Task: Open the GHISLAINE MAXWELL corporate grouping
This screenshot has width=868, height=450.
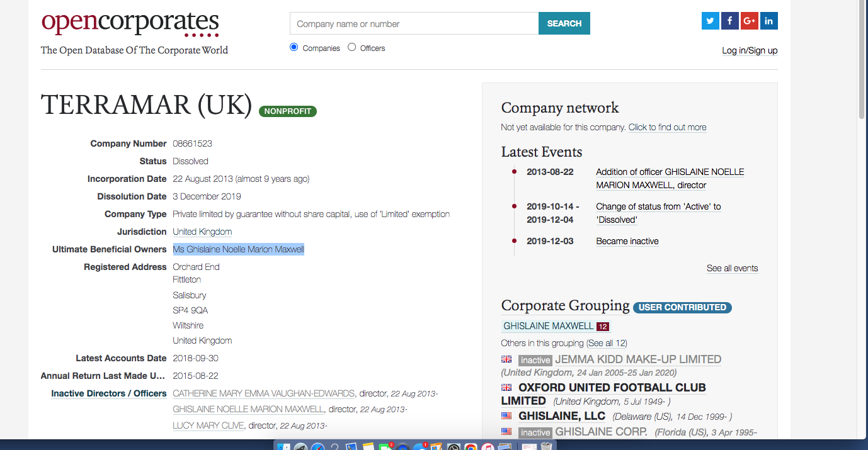Action: tap(556, 326)
